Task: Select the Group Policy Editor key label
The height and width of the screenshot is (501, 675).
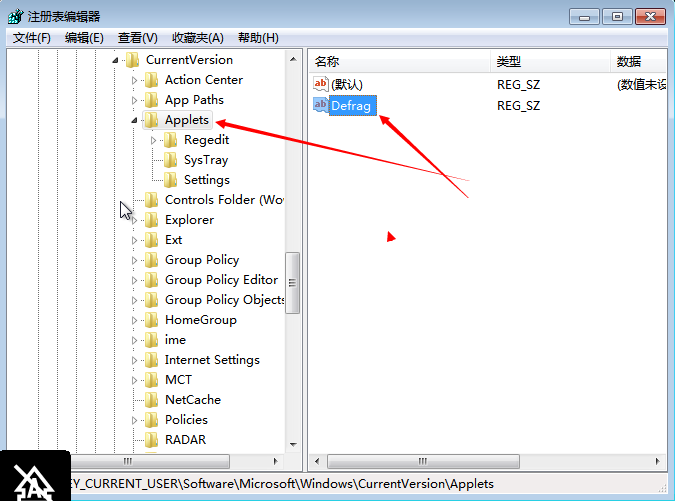Action: [221, 280]
